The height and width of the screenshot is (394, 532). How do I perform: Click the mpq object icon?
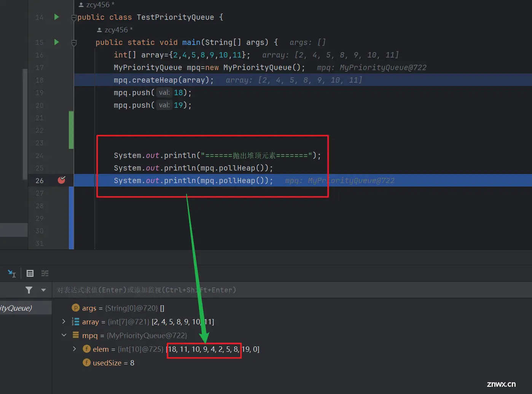(x=76, y=335)
